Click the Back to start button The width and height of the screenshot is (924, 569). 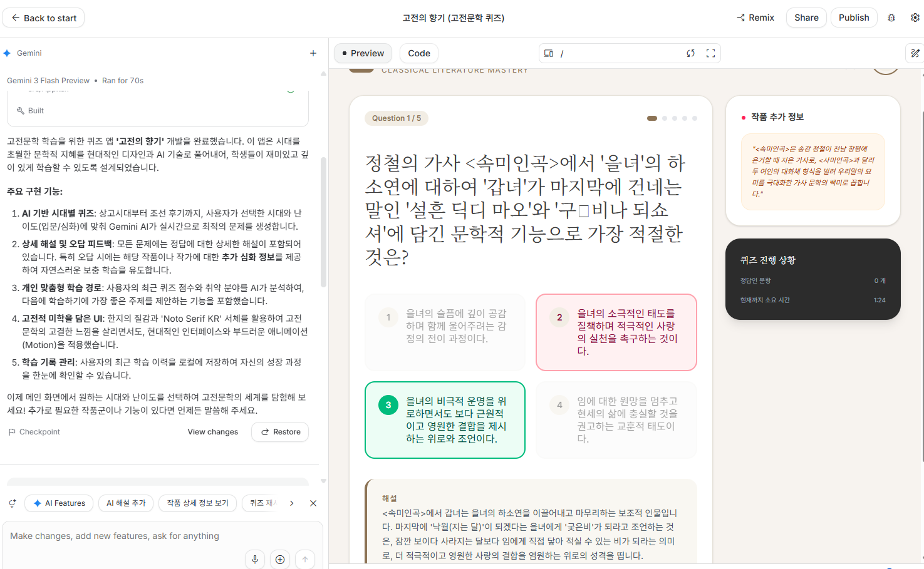pyautogui.click(x=43, y=18)
